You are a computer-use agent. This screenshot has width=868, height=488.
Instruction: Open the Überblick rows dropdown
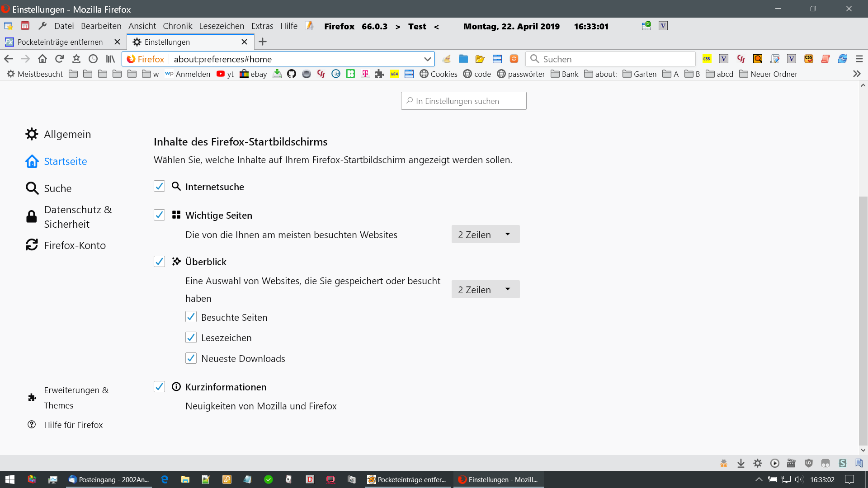point(485,290)
